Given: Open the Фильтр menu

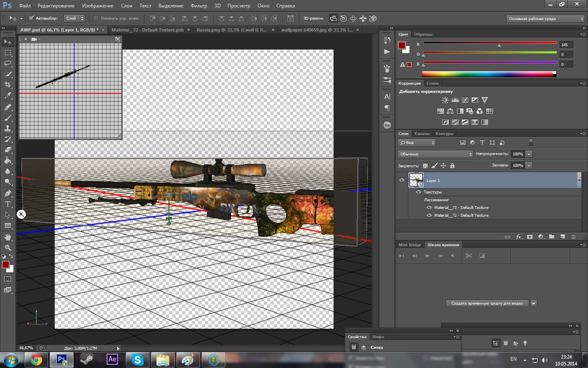Looking at the screenshot, I should [198, 6].
